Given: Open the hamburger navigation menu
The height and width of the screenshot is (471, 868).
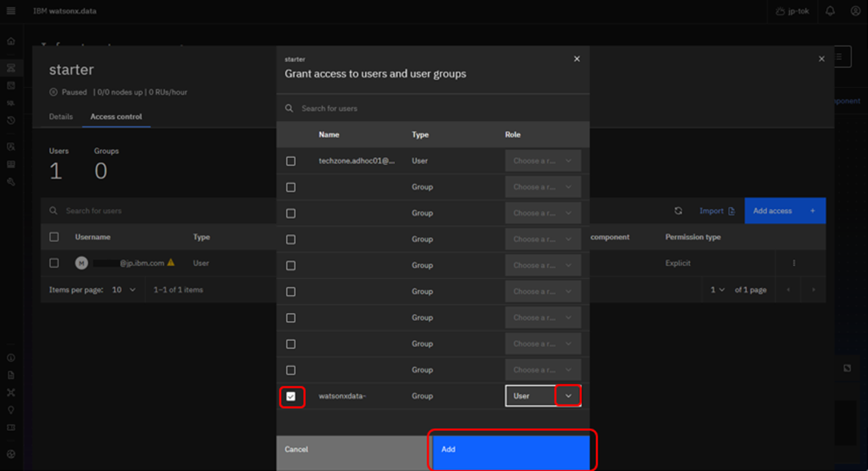Looking at the screenshot, I should tap(11, 11).
